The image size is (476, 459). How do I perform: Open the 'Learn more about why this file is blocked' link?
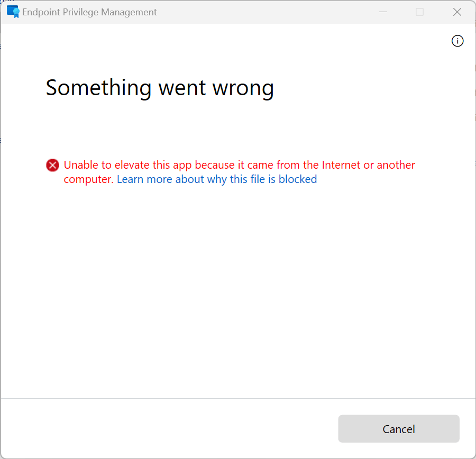[217, 179]
